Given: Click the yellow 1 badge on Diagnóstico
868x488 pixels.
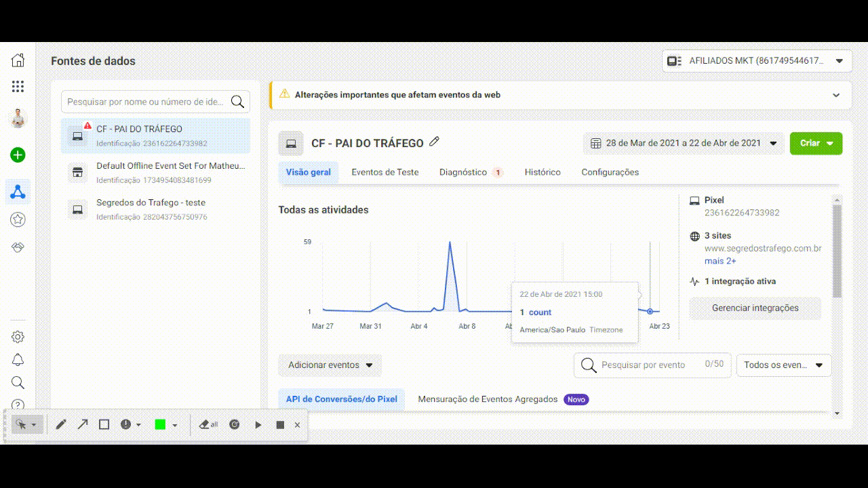Looking at the screenshot, I should click(498, 172).
